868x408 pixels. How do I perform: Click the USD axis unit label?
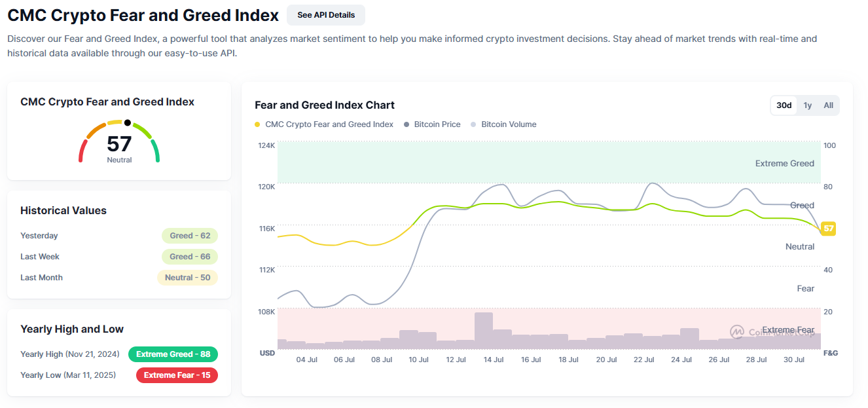click(x=267, y=354)
